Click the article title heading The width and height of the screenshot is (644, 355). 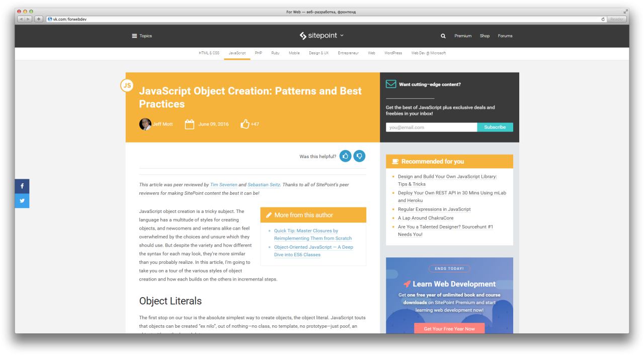250,98
